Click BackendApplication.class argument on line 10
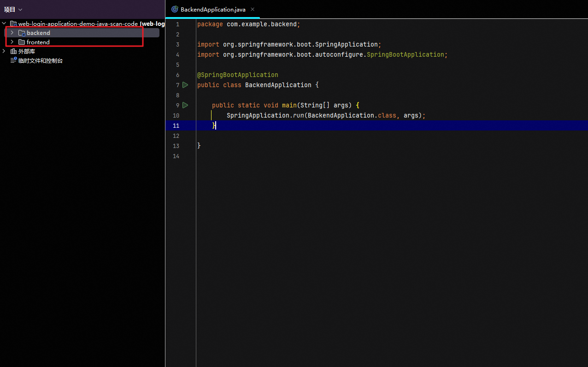The image size is (588, 367). click(352, 115)
